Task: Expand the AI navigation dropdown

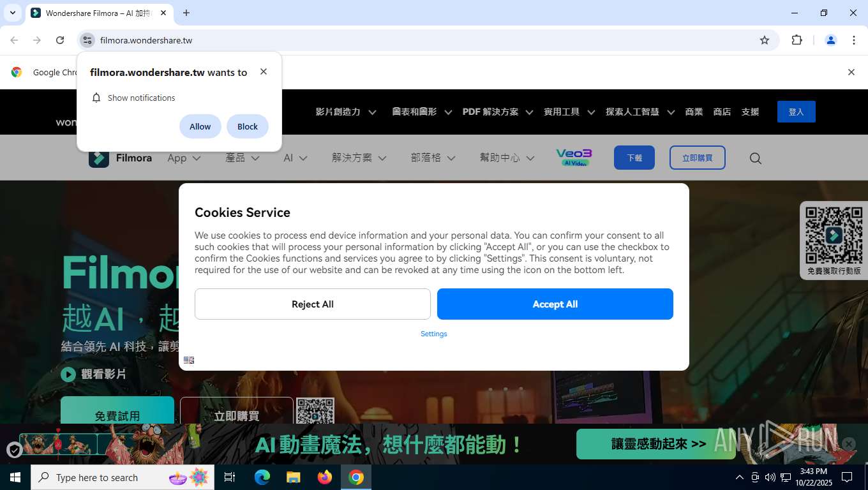Action: [x=296, y=158]
